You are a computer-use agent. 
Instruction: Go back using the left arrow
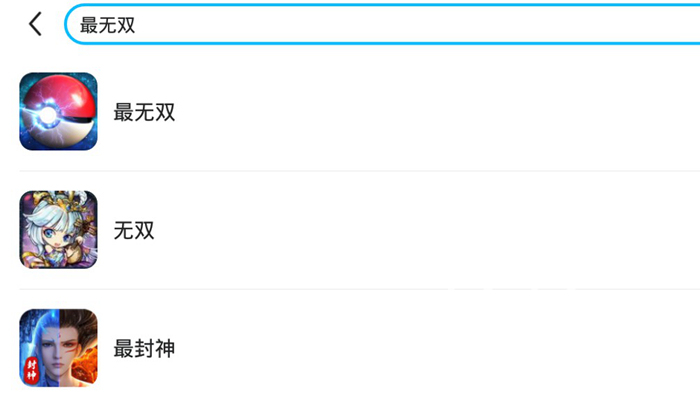[x=36, y=25]
